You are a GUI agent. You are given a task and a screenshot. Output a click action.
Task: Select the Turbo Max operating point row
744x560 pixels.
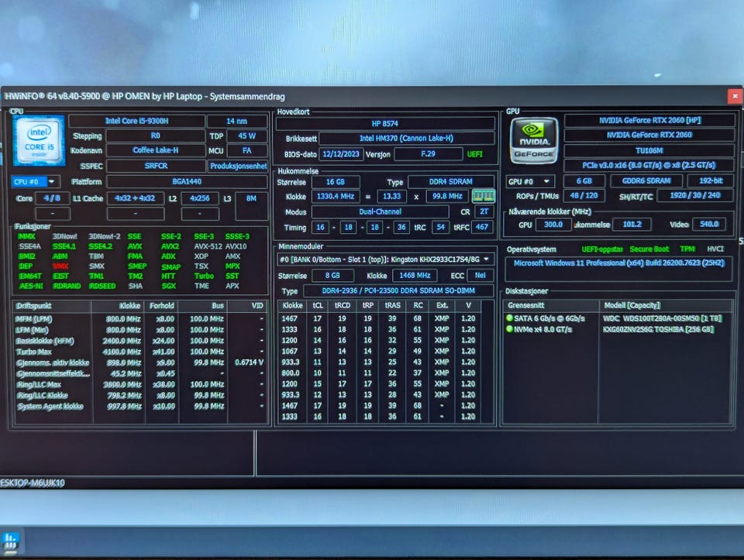coord(140,352)
